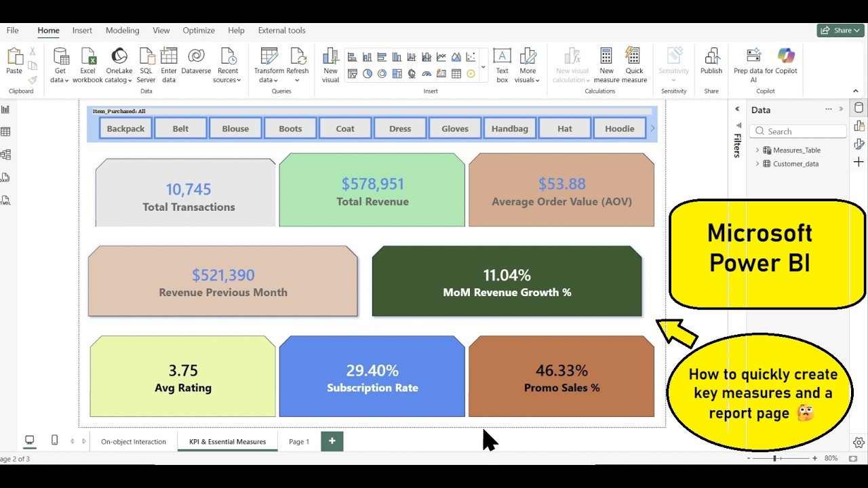Collapse the Data pane

(842, 109)
